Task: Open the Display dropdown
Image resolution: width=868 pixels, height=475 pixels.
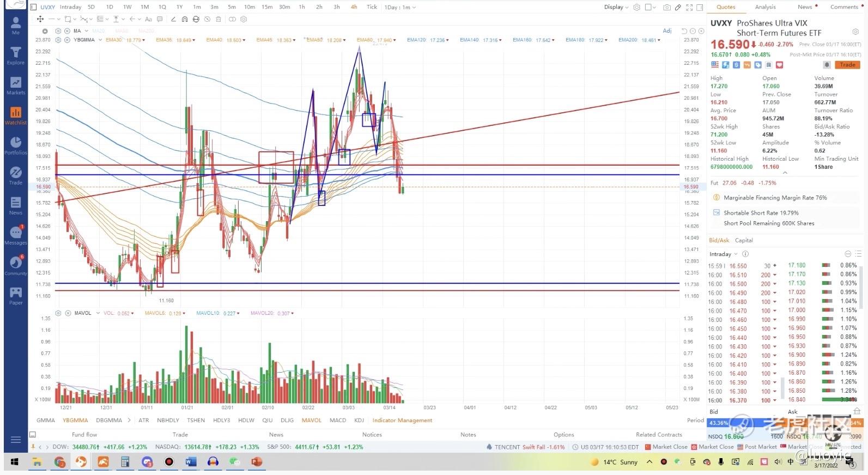Action: pyautogui.click(x=616, y=7)
